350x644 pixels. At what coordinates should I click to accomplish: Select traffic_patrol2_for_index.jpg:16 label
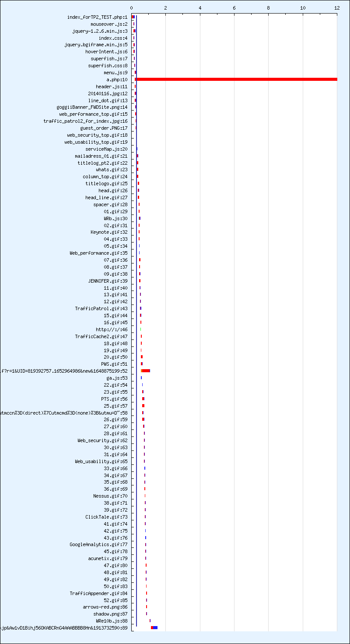86,121
